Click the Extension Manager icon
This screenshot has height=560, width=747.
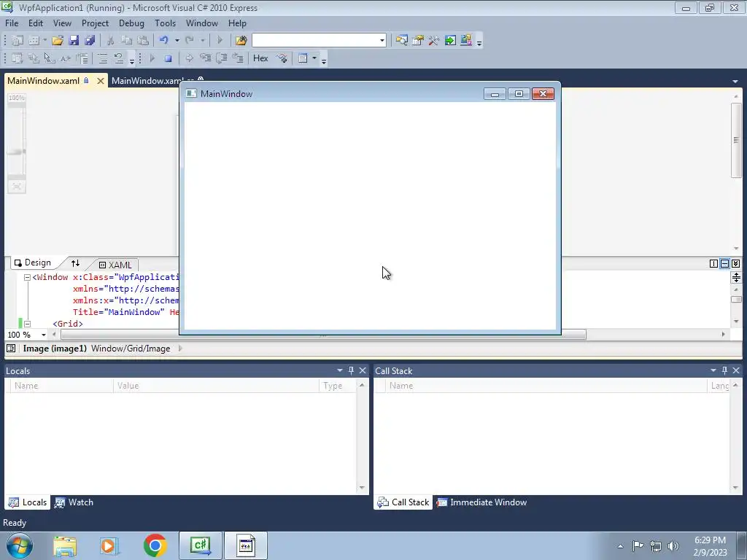pos(466,41)
